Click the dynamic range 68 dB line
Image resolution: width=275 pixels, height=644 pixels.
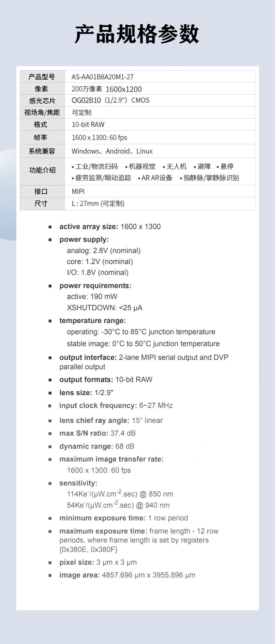coord(96,446)
